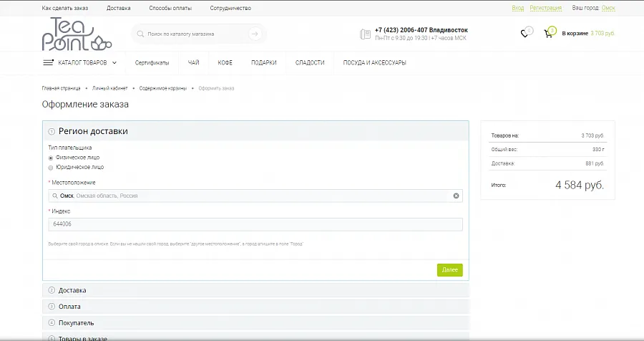This screenshot has width=644, height=341.
Task: Submit search with the arrow button
Action: coord(255,34)
